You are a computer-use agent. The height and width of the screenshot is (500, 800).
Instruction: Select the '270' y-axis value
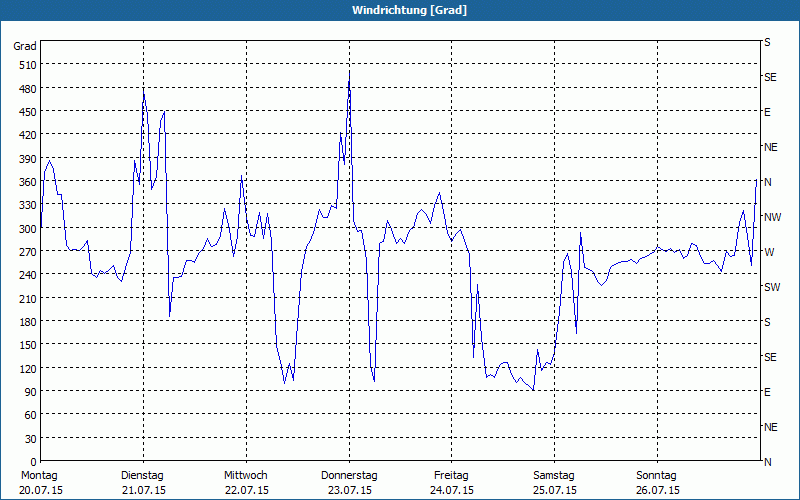click(x=28, y=252)
